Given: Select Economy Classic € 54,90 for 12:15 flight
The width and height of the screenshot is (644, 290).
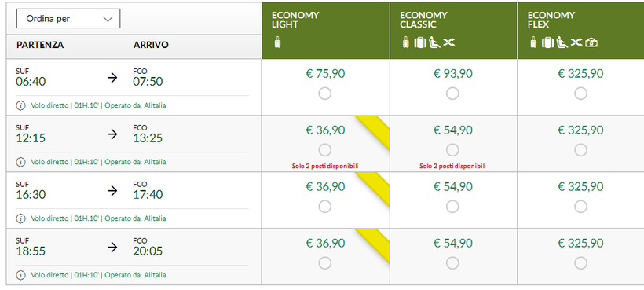Looking at the screenshot, I should click(452, 150).
